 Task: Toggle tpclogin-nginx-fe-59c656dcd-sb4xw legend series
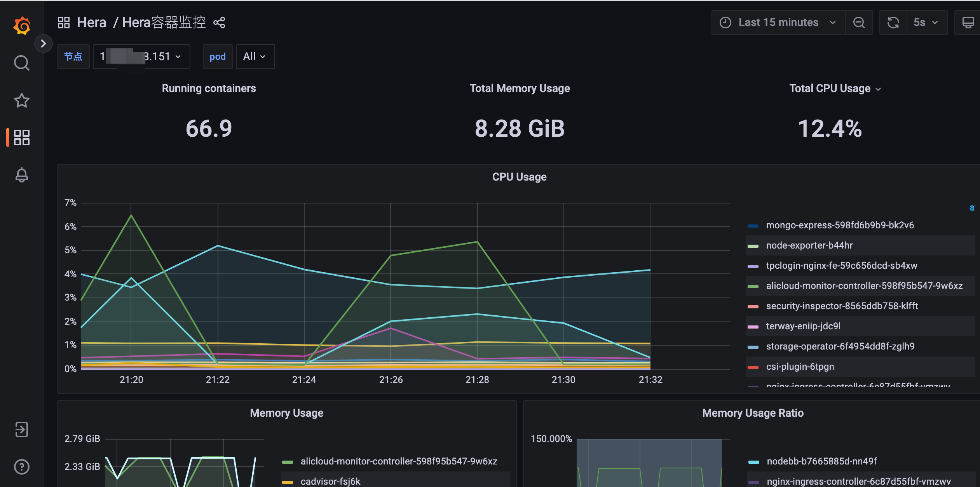coord(842,266)
